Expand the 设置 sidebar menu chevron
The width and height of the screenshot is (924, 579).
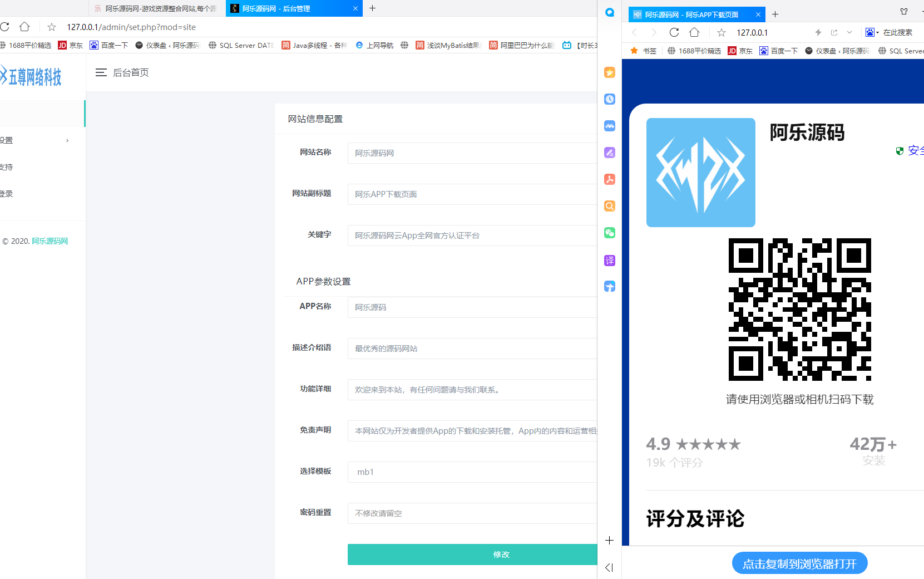(67, 140)
